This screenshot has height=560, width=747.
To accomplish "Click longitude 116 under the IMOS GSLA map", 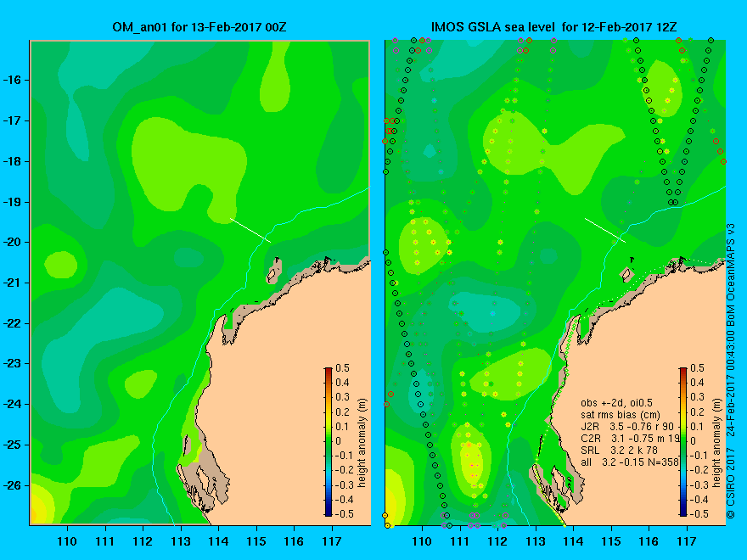I will pos(649,541).
